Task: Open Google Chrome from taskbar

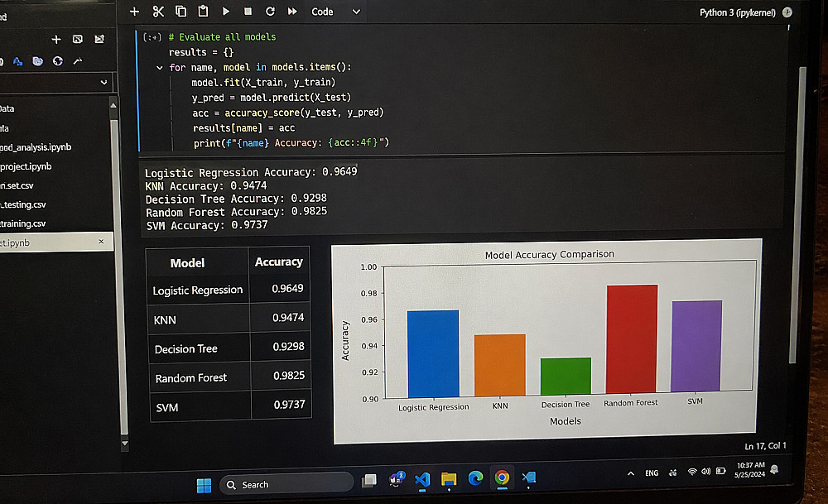Action: tap(503, 478)
